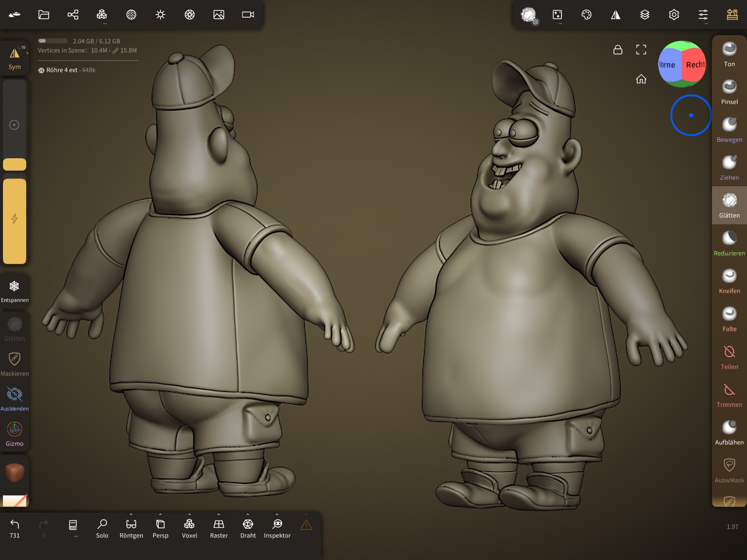Click the Vorne face of view cube
Viewport: 747px width, 560px height.
click(x=669, y=65)
